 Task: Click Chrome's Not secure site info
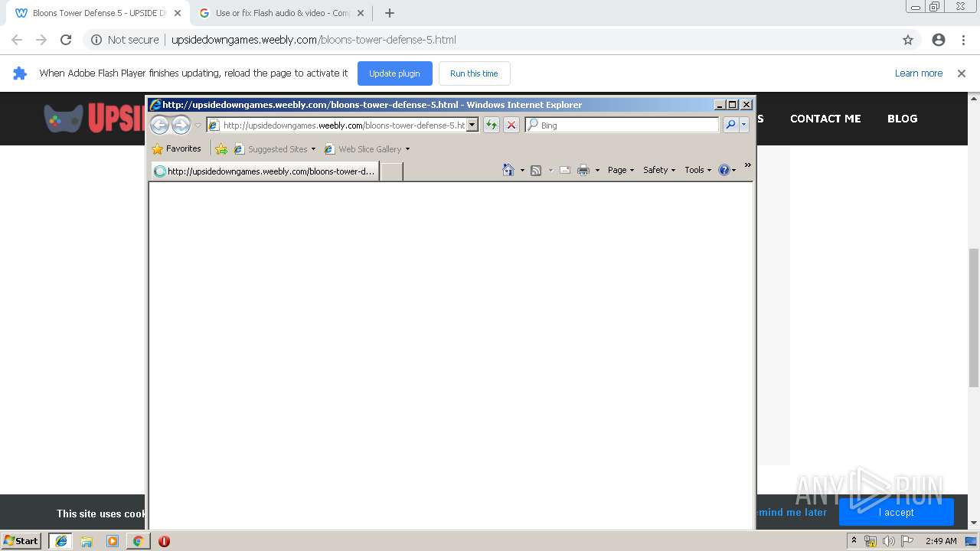pyautogui.click(x=125, y=40)
